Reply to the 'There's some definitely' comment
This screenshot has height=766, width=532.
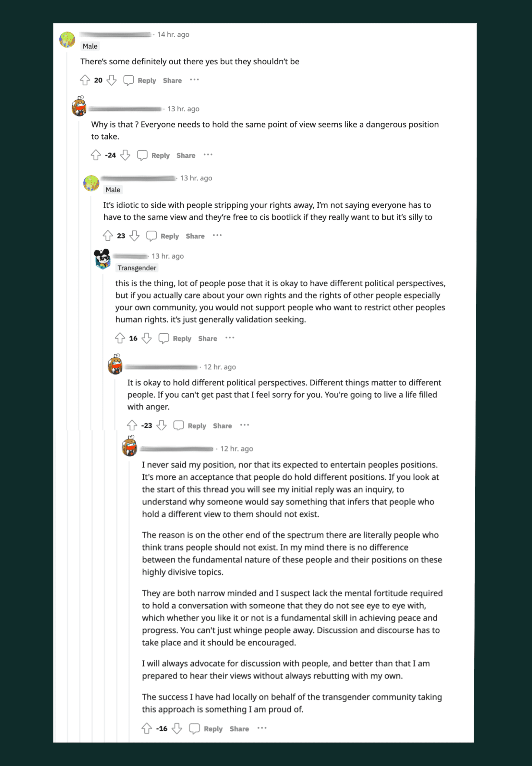pos(147,80)
